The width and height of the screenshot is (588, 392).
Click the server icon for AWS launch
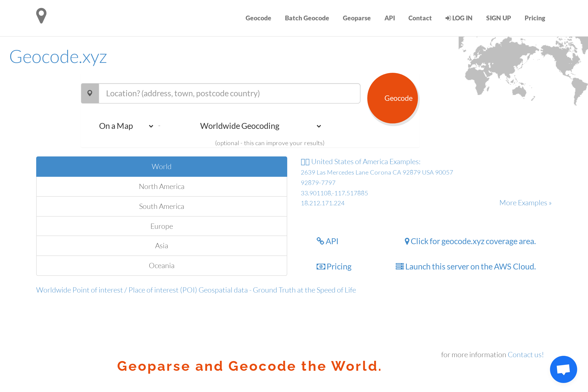pyautogui.click(x=399, y=267)
